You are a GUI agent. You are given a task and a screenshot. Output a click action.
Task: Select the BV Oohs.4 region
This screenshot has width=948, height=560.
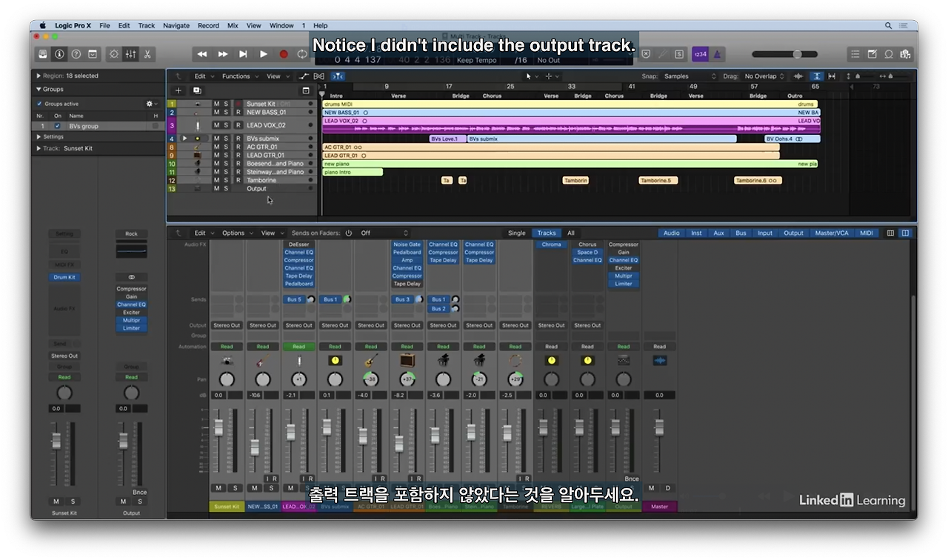[792, 139]
